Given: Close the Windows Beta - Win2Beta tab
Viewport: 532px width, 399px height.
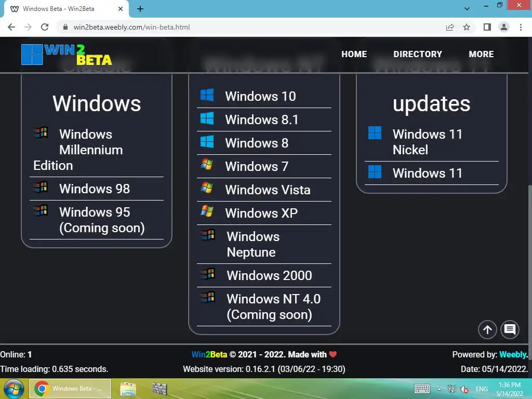Looking at the screenshot, I should pyautogui.click(x=121, y=9).
